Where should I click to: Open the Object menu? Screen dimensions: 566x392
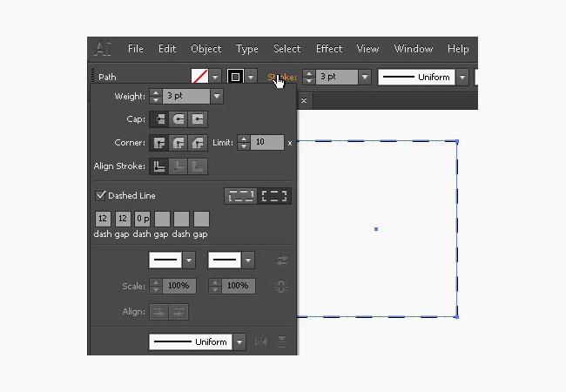click(206, 49)
